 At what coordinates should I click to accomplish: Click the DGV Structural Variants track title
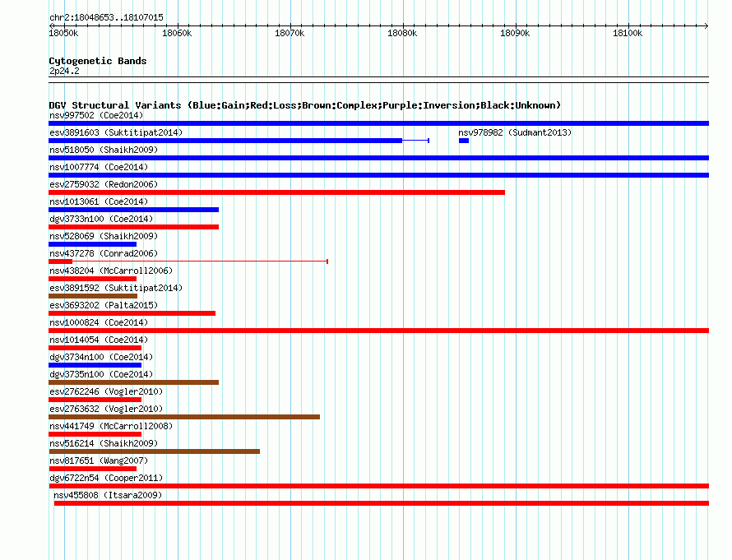pyautogui.click(x=305, y=105)
